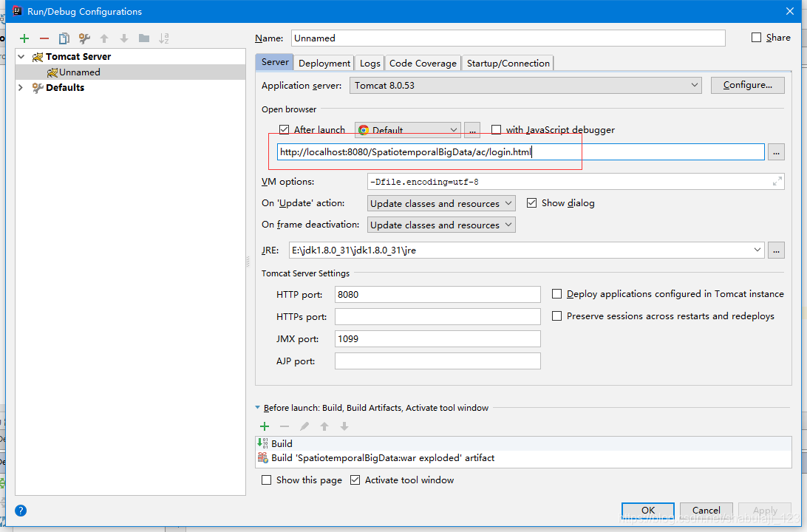Click the Cancel button
Screen dimensions: 807x532
pos(706,511)
